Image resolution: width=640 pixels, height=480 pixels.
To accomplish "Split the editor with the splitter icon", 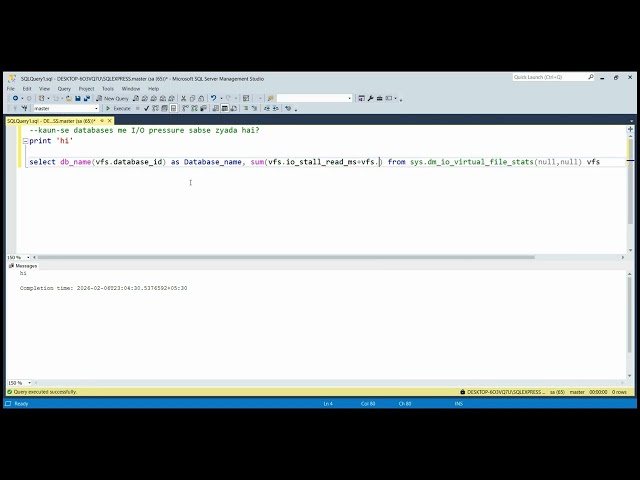I will tap(630, 129).
